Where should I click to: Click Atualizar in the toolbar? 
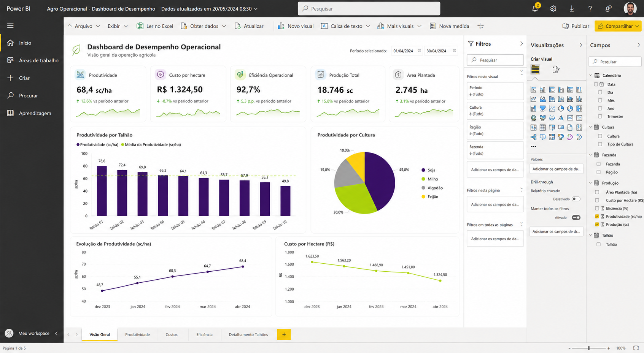tap(249, 26)
